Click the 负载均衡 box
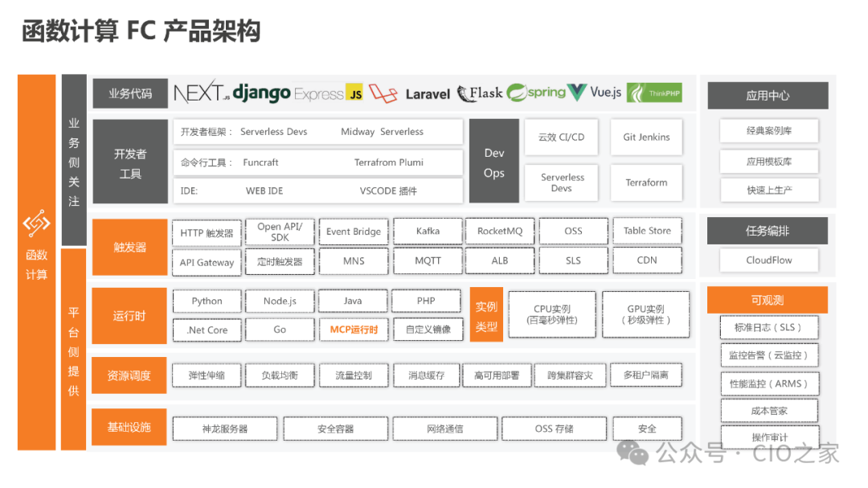 coord(280,375)
